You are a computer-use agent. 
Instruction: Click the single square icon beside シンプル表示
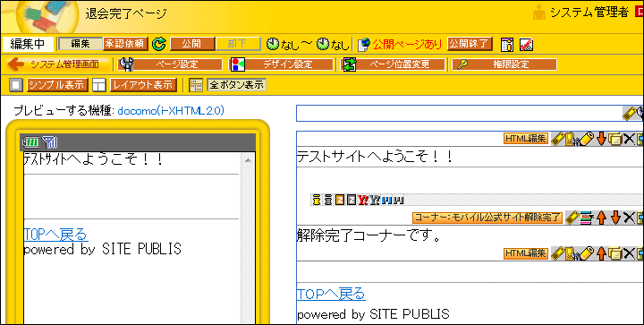[x=16, y=85]
